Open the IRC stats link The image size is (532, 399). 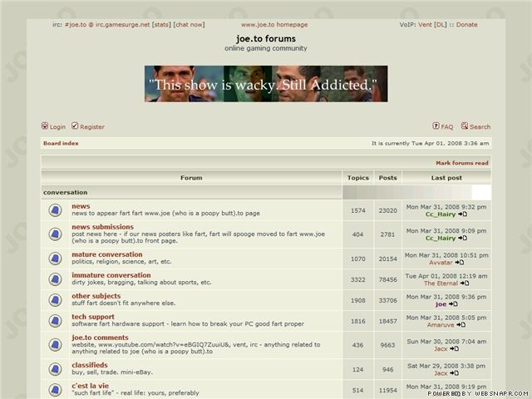(161, 24)
